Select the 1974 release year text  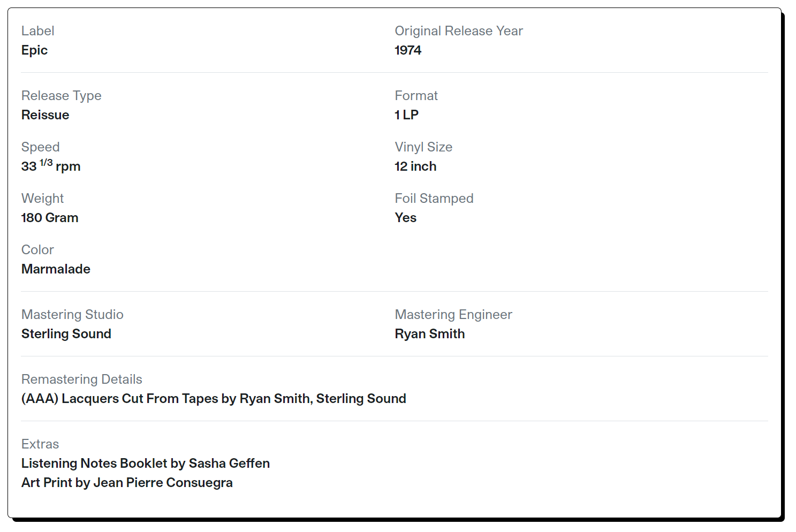[408, 50]
